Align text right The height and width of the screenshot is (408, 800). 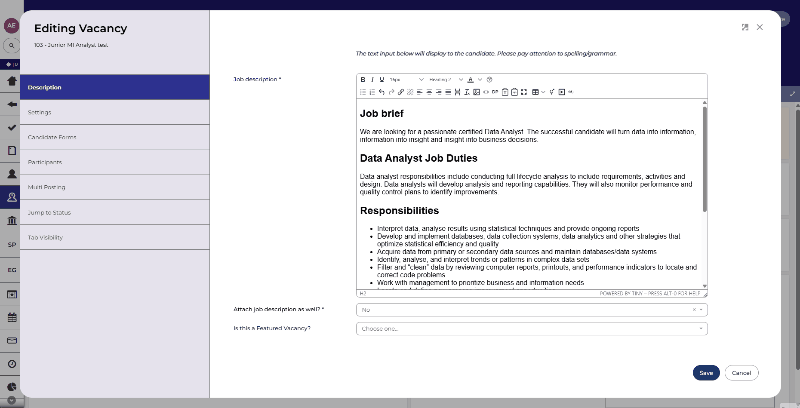tap(439, 92)
